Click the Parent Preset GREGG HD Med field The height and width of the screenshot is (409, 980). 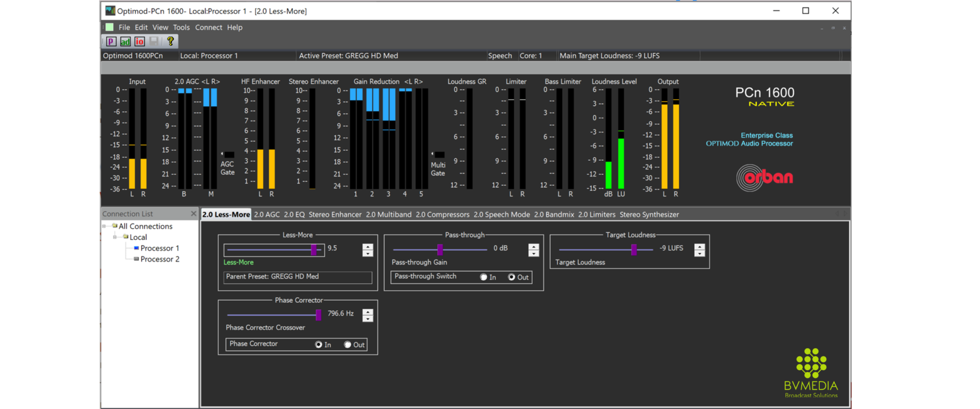(x=298, y=277)
